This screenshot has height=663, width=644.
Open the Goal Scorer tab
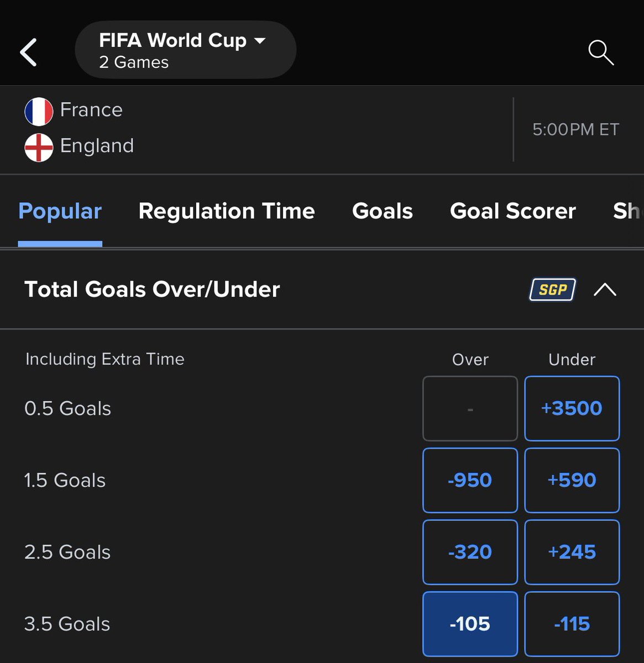click(513, 211)
